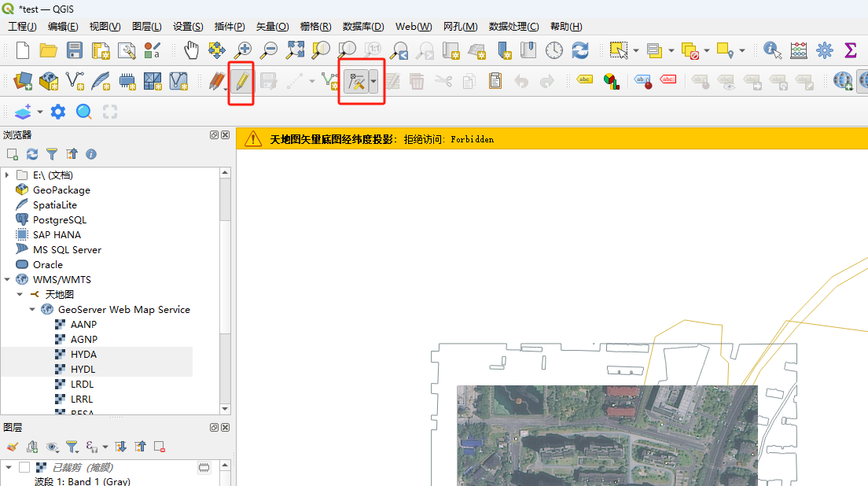This screenshot has height=486, width=868.
Task: Select the PostgreSQL browser entry
Action: (x=60, y=219)
